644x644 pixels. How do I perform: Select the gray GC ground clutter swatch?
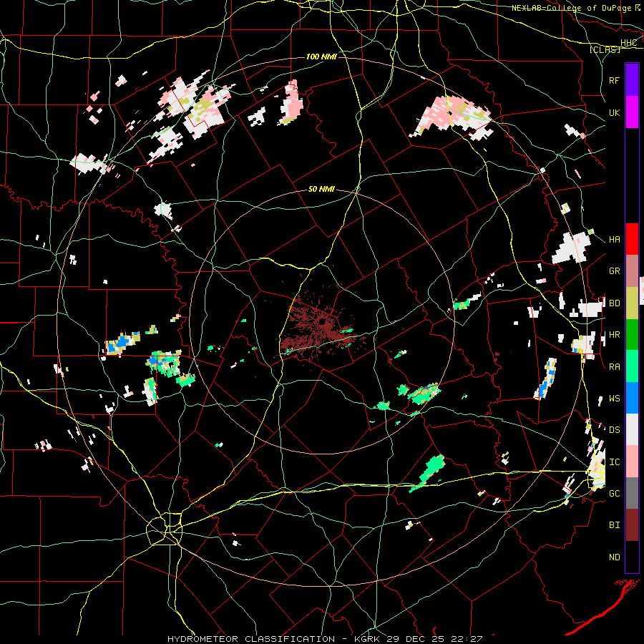(x=632, y=493)
